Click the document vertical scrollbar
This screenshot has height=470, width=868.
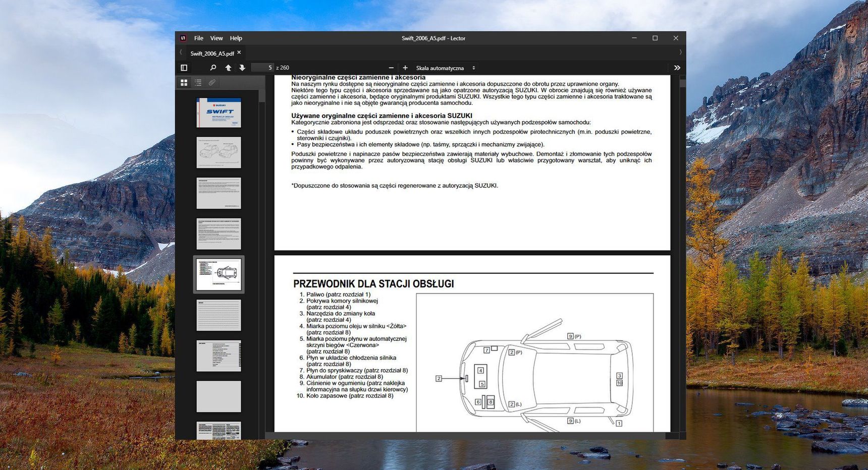click(682, 84)
